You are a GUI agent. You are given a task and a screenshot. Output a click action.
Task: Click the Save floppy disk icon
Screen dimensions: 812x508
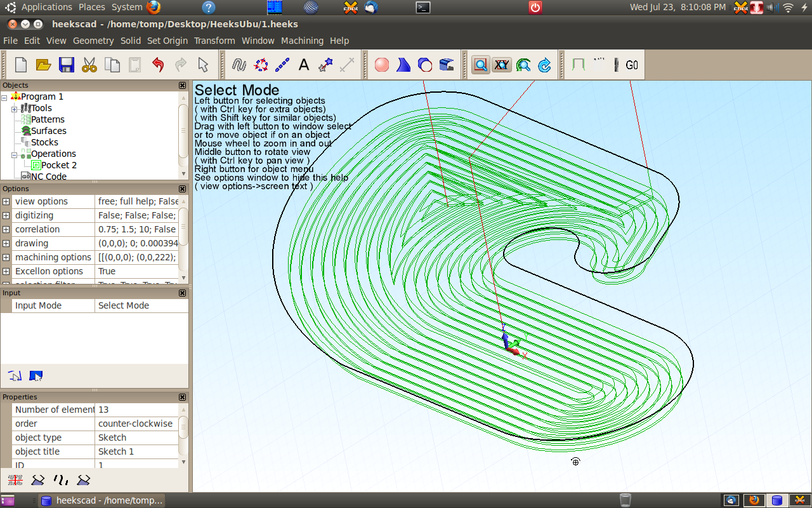coord(67,65)
